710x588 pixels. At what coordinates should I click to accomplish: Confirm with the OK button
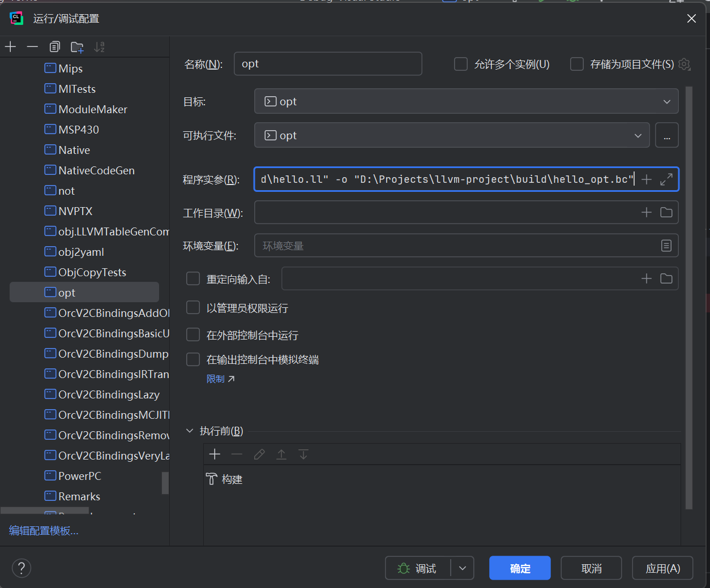(520, 568)
